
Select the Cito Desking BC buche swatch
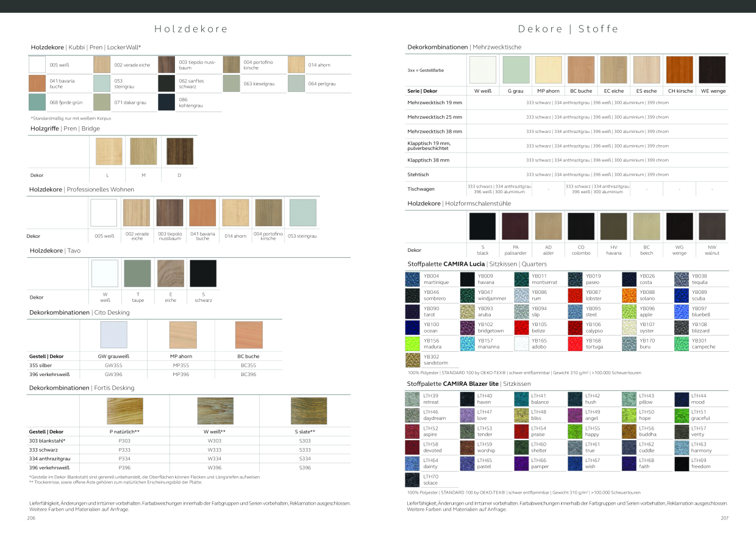tap(249, 335)
